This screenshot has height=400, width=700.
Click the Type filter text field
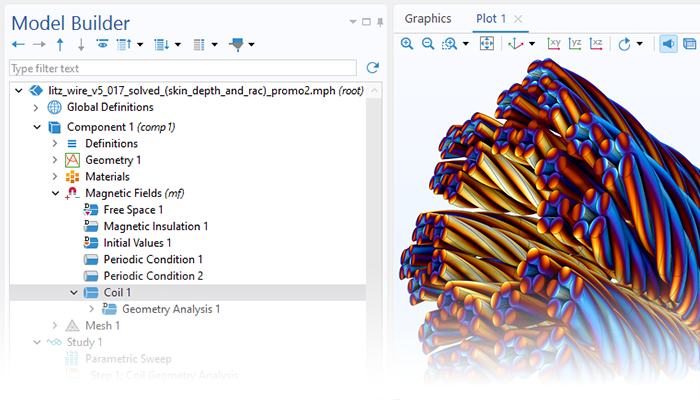coord(182,68)
